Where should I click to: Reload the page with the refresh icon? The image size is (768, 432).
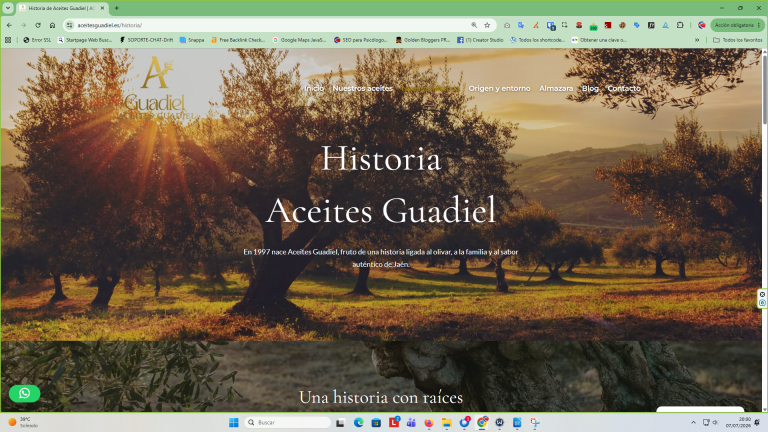[x=38, y=25]
